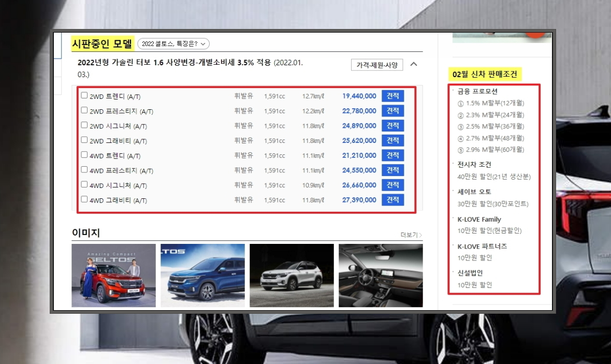Open the white Seltos dark background thumbnail
The width and height of the screenshot is (611, 364).
292,275
